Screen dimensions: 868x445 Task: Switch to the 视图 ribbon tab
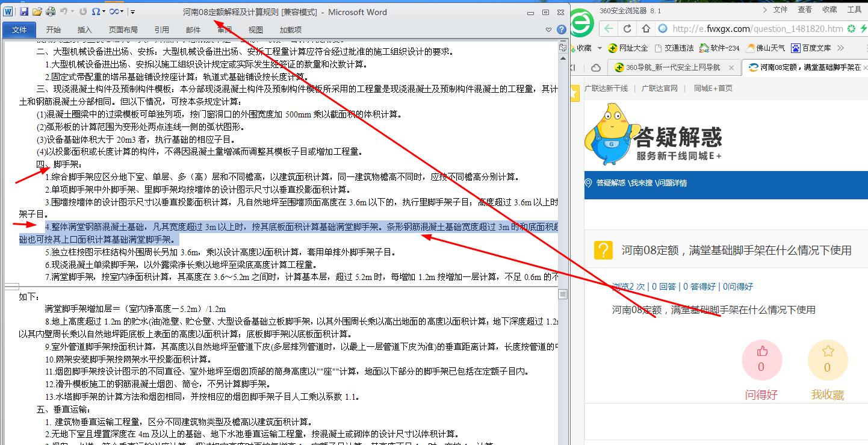click(x=256, y=30)
